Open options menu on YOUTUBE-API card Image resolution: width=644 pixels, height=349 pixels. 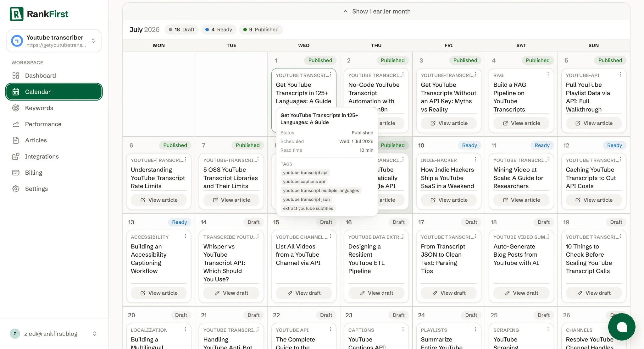(620, 74)
